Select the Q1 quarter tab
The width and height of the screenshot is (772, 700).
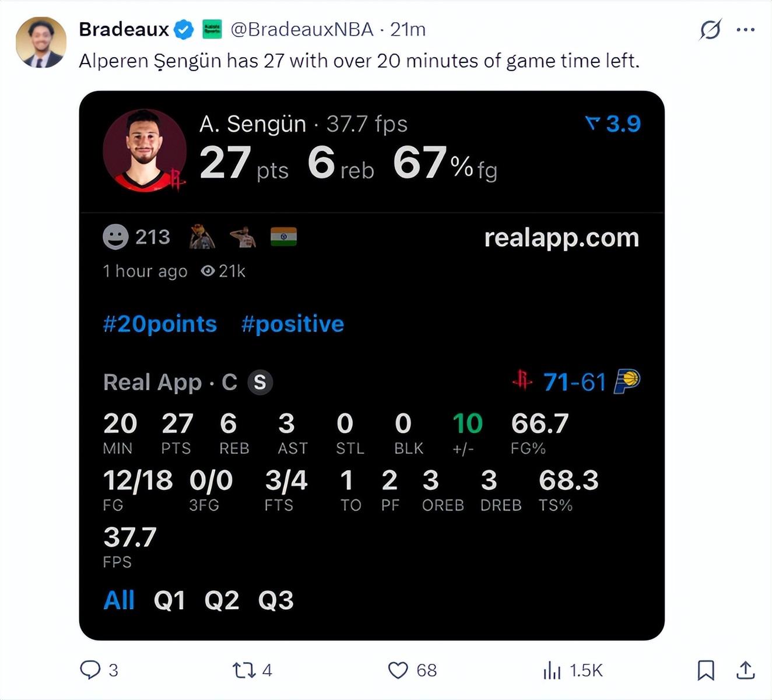pyautogui.click(x=169, y=600)
